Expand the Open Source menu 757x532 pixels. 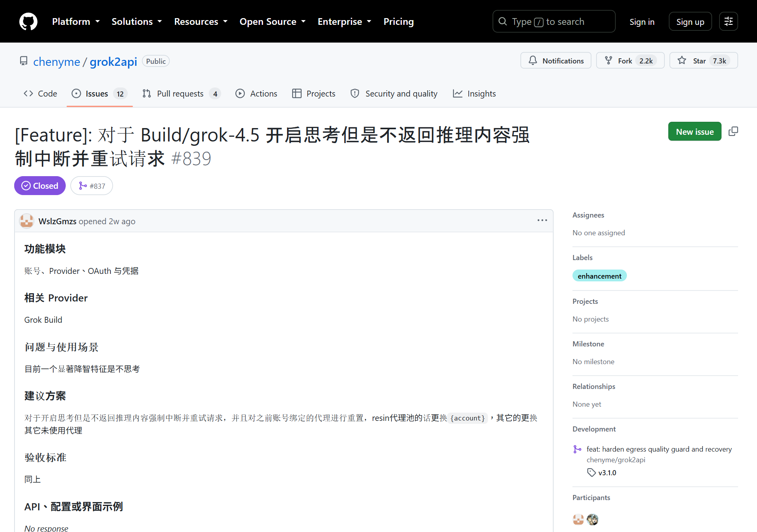coord(272,22)
